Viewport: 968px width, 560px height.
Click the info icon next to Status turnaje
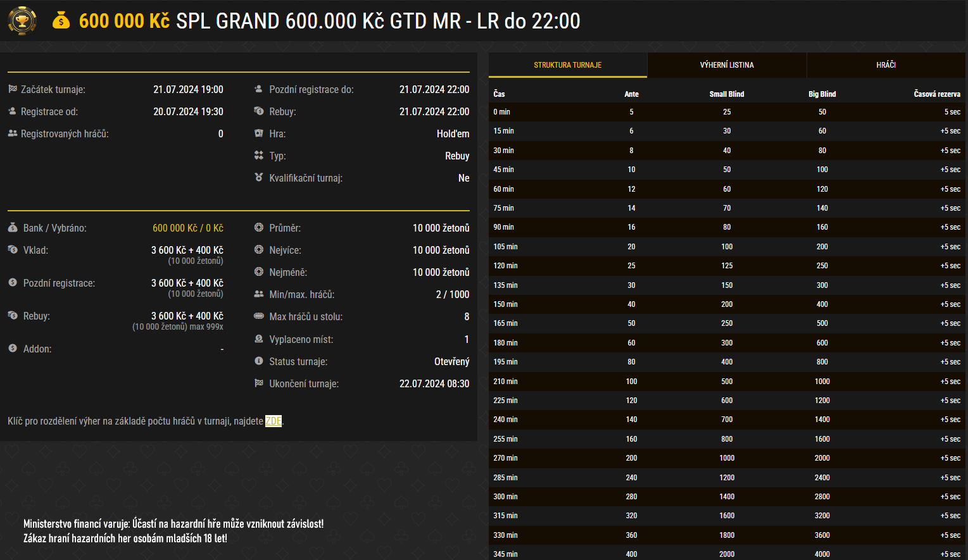(260, 361)
